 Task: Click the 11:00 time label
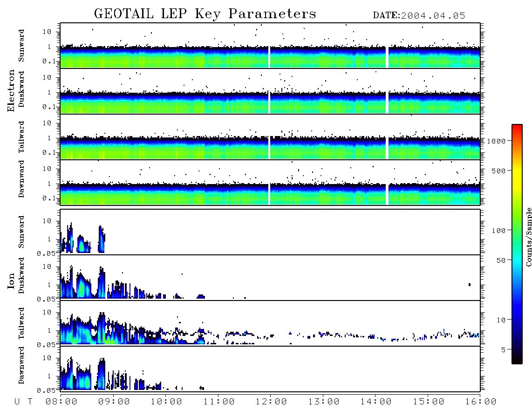tap(219, 402)
